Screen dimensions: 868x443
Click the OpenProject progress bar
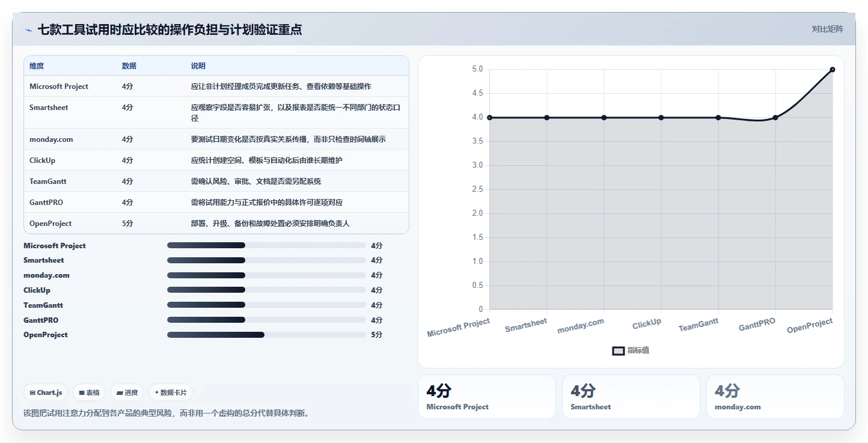(x=266, y=335)
